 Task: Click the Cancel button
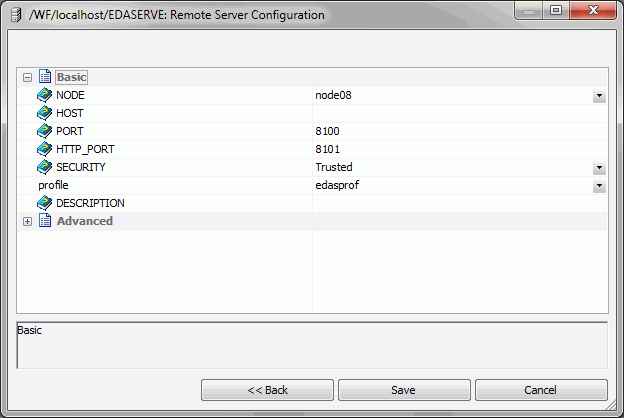pos(541,390)
